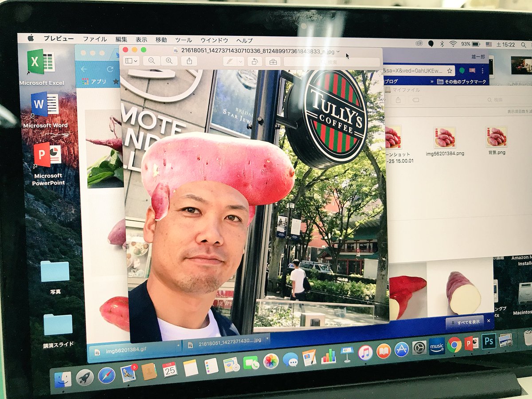Viewport: 532px width, 399px height.
Task: Open System Preferences from the Dock
Action: [x=419, y=348]
